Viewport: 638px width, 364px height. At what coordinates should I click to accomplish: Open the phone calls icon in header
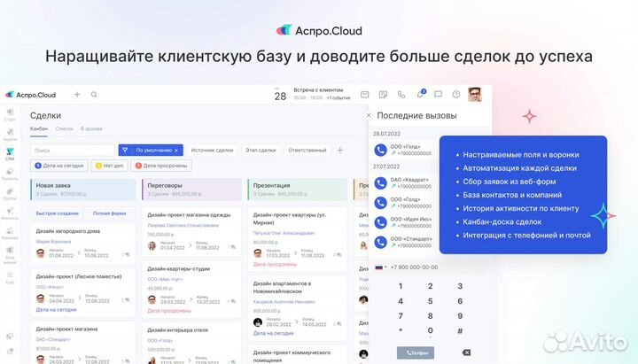coord(401,95)
